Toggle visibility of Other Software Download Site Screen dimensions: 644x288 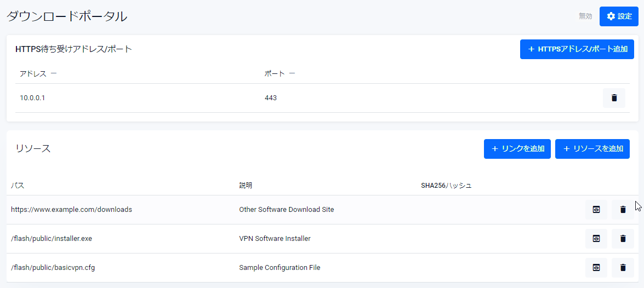pos(596,210)
